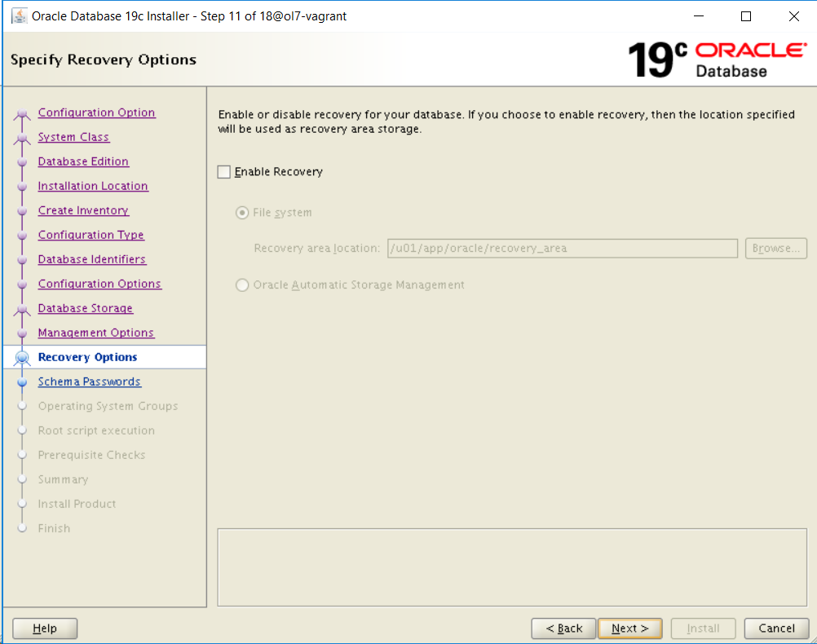This screenshot has height=644, width=817.
Task: Click the Recovery area location field
Action: click(x=563, y=249)
